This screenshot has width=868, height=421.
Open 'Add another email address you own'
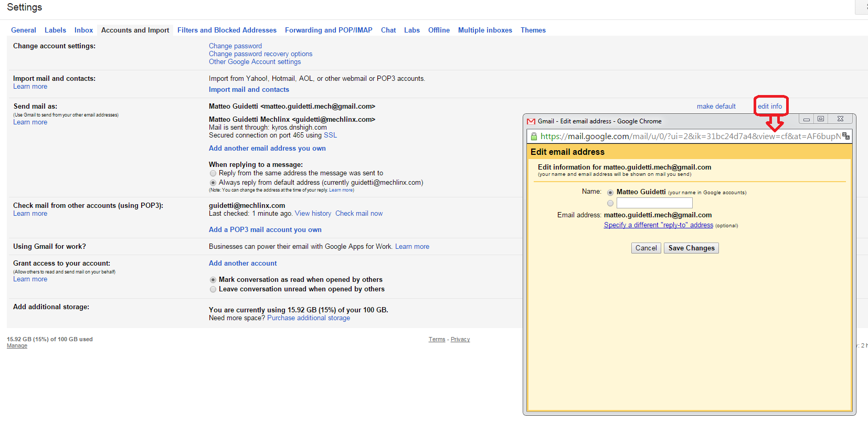pos(267,149)
